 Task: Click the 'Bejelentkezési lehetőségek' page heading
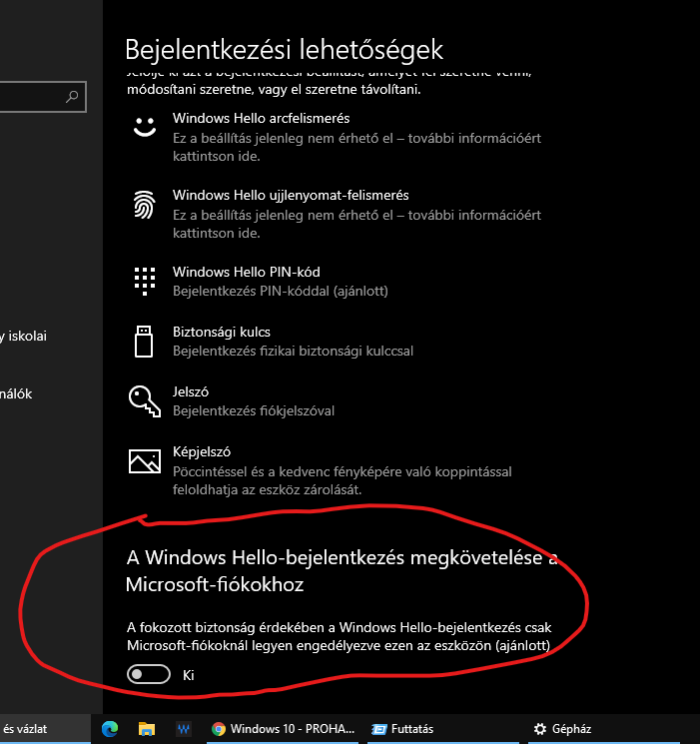coord(284,49)
